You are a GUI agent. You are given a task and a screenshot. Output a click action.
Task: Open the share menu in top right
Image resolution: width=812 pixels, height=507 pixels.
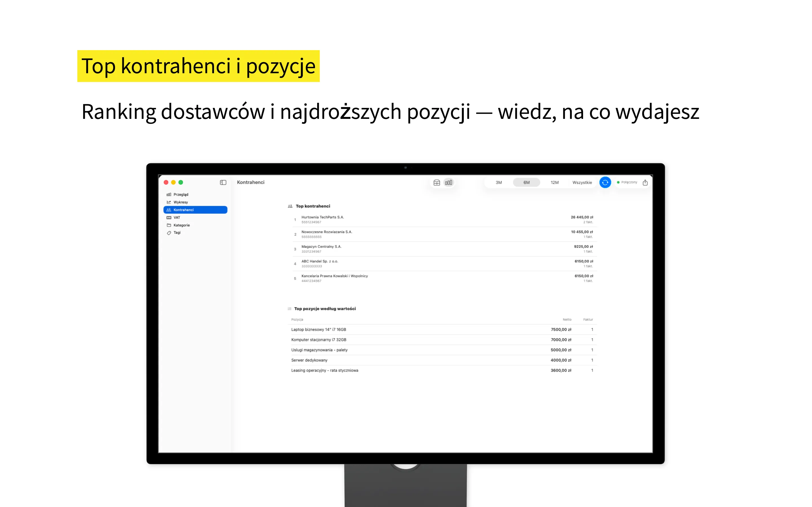(x=645, y=182)
